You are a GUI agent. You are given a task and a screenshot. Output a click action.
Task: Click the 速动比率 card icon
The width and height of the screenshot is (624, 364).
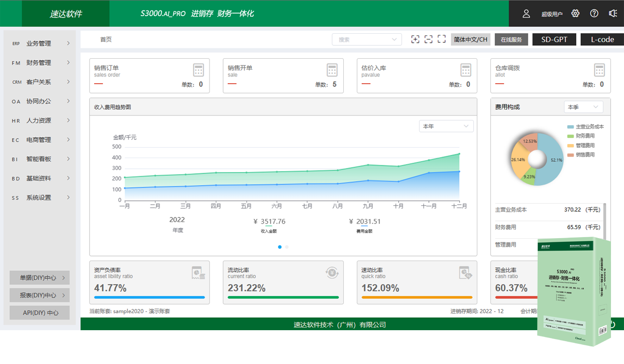point(465,272)
